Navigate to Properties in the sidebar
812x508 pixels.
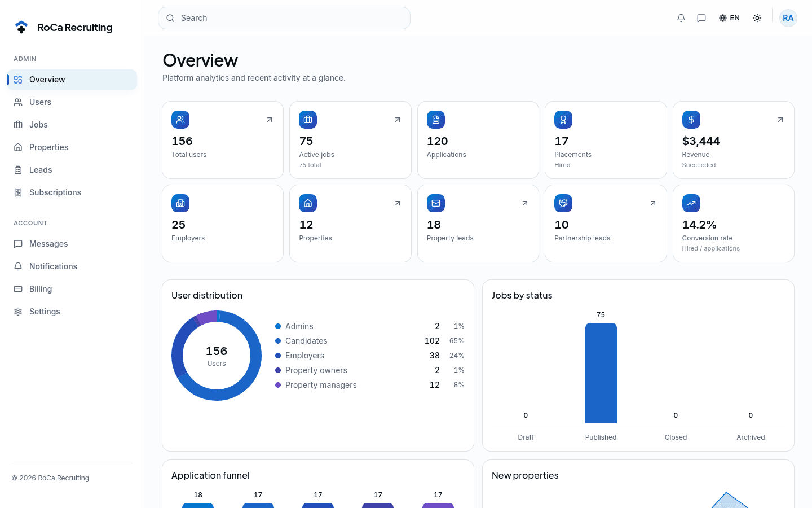[x=72, y=147]
